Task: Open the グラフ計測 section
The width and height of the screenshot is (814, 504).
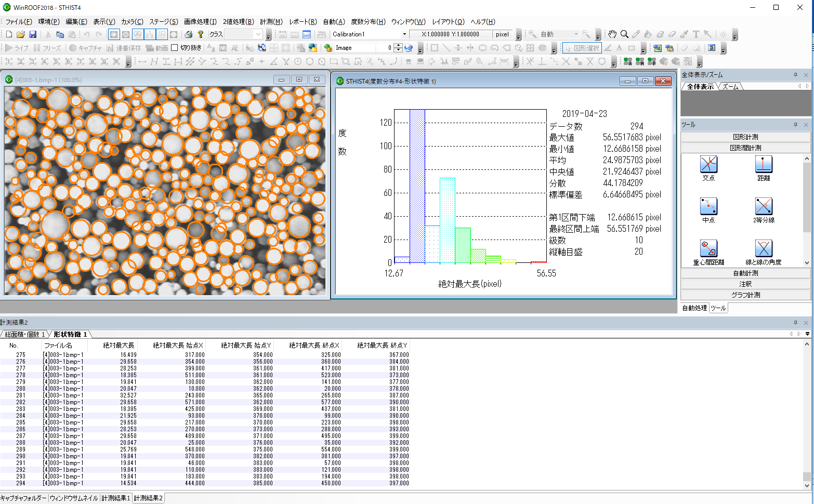Action: tap(745, 295)
